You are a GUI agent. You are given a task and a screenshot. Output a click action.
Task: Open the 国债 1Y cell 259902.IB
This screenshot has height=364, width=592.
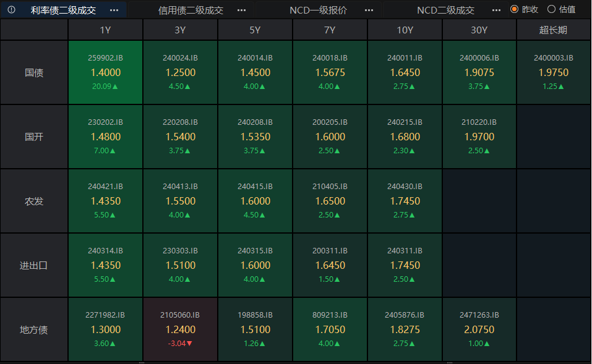(105, 72)
